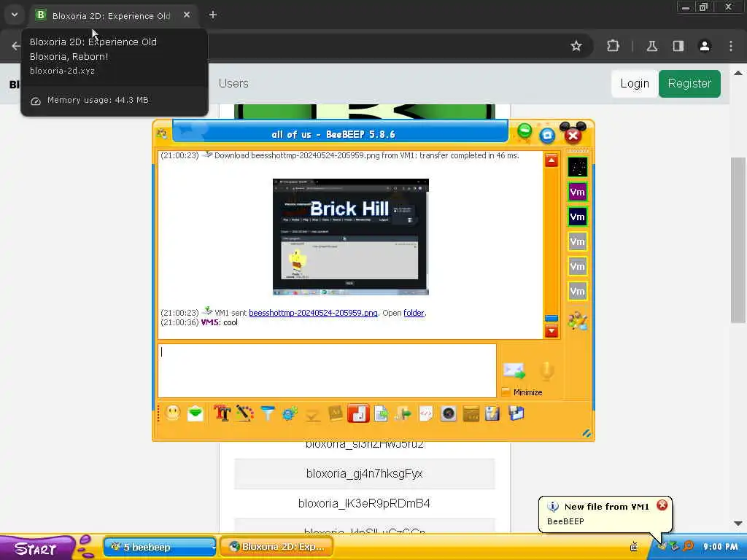This screenshot has height=560, width=747.
Task: Click the brown box archive icon
Action: point(471,413)
